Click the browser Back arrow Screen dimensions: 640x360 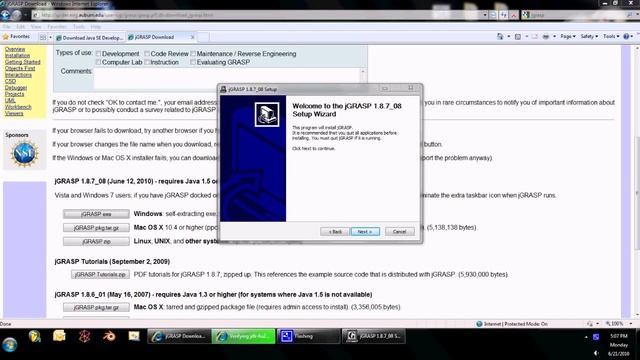6,15
